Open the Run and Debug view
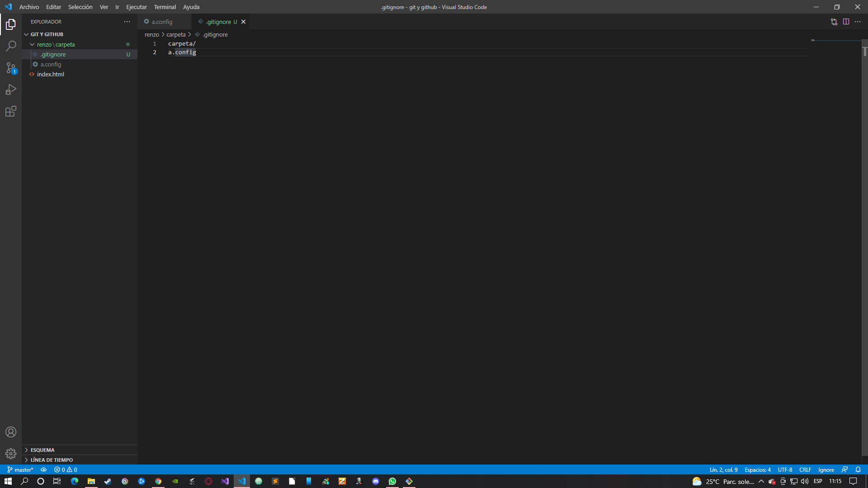Viewport: 868px width, 488px height. coord(11,89)
